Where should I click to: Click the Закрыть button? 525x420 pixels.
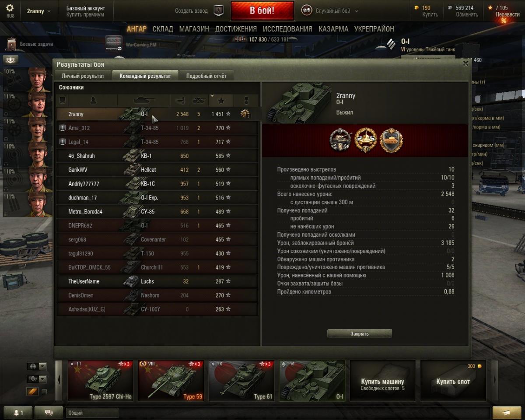click(360, 333)
